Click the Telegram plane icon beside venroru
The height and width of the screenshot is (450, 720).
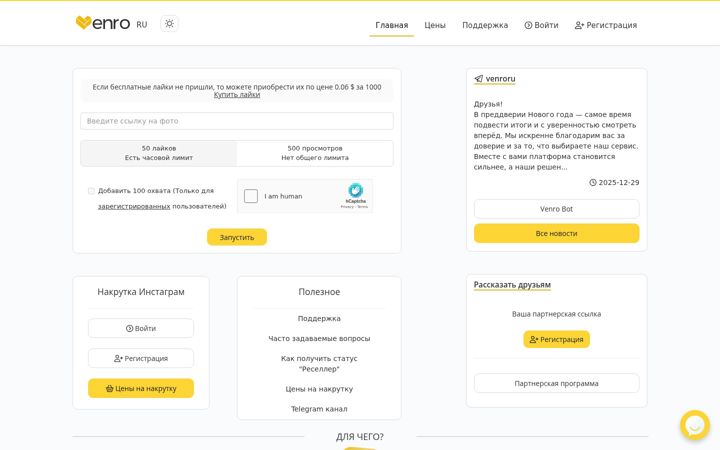[x=478, y=79]
